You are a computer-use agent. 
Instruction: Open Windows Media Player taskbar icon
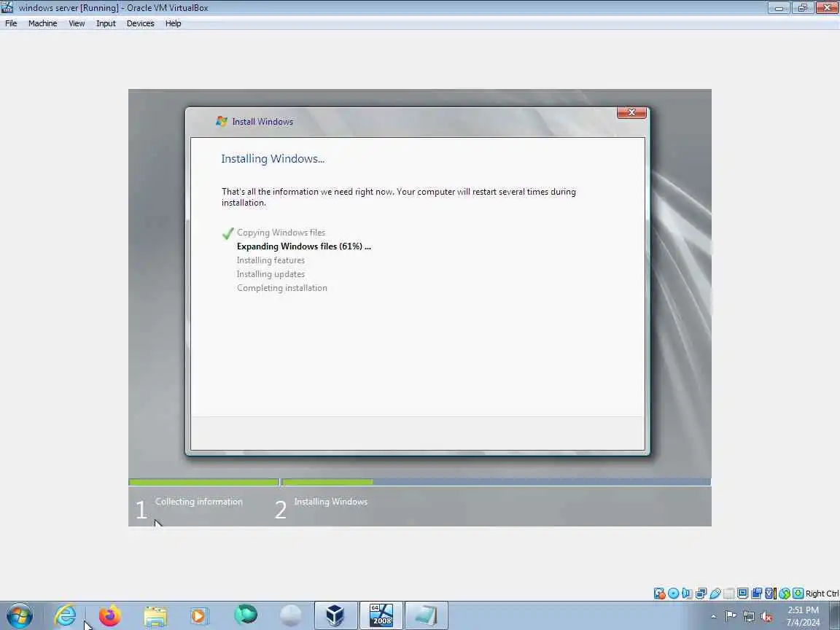point(199,616)
